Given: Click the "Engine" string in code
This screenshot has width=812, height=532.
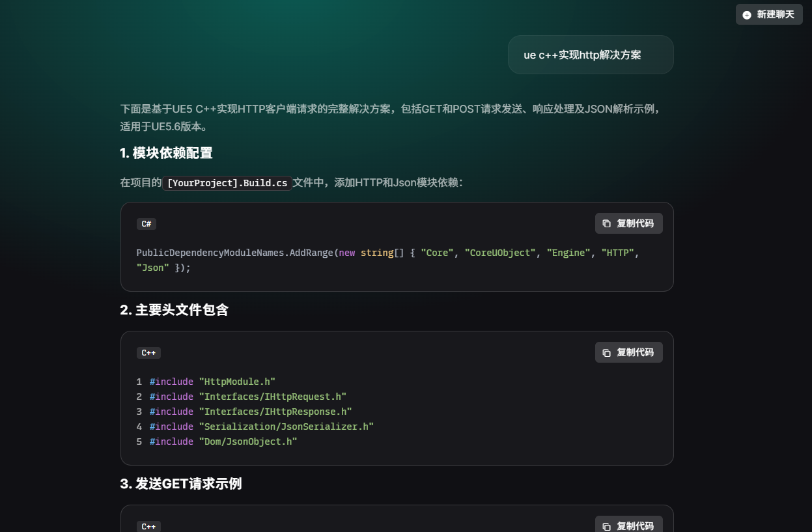Looking at the screenshot, I should (x=568, y=253).
